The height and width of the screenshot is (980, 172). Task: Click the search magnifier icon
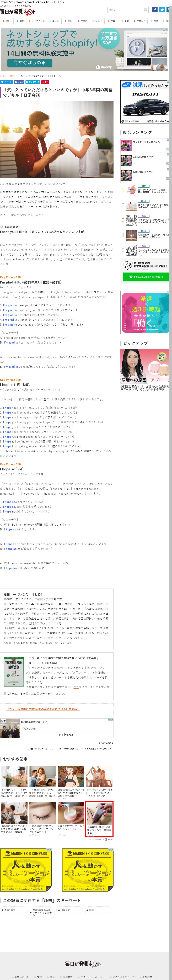click(145, 10)
